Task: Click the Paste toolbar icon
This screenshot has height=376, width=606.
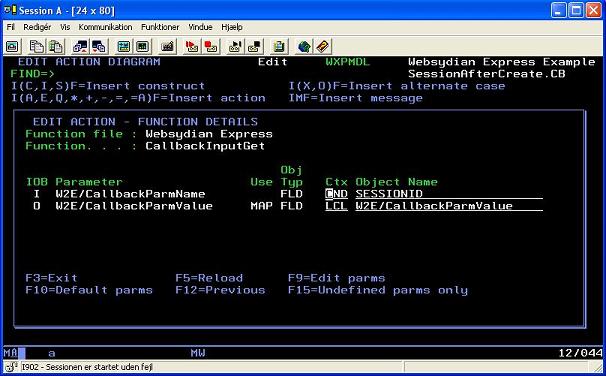Action: click(x=55, y=47)
